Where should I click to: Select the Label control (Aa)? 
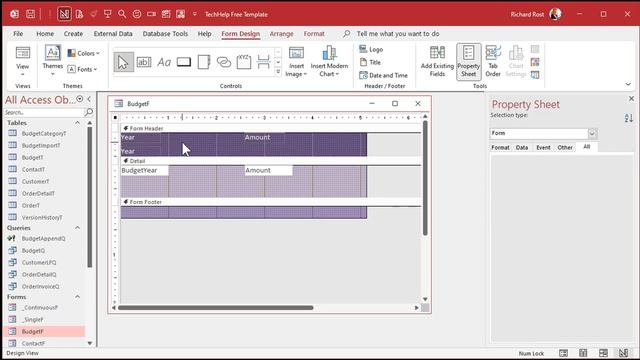[164, 62]
